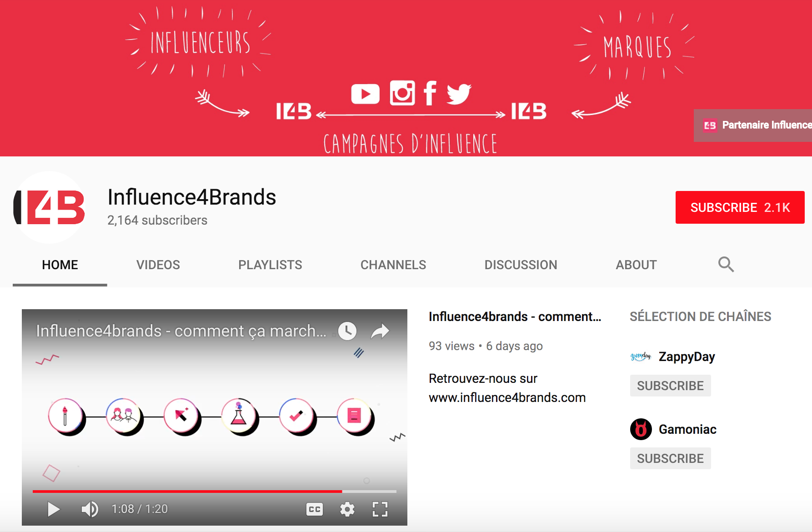Toggle closed captions CC button

315,509
